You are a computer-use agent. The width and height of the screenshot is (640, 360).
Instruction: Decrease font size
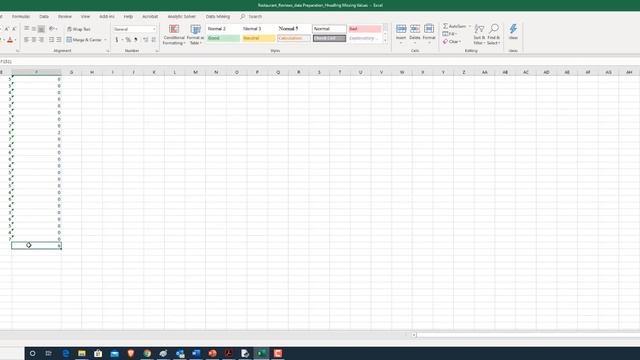pyautogui.click(x=14, y=29)
